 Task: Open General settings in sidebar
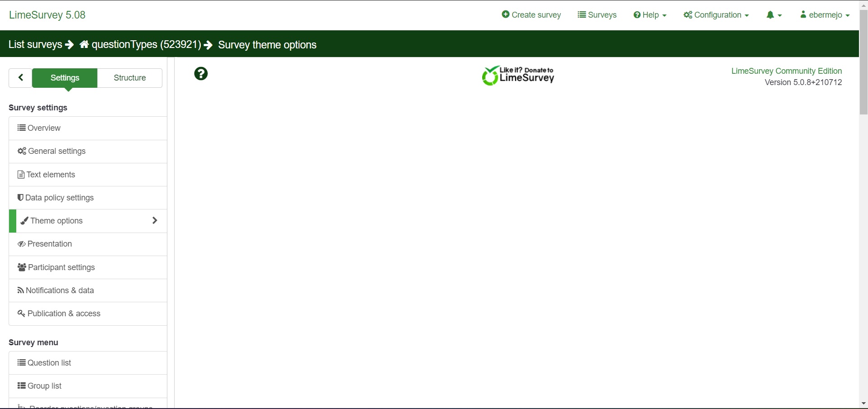coord(57,151)
